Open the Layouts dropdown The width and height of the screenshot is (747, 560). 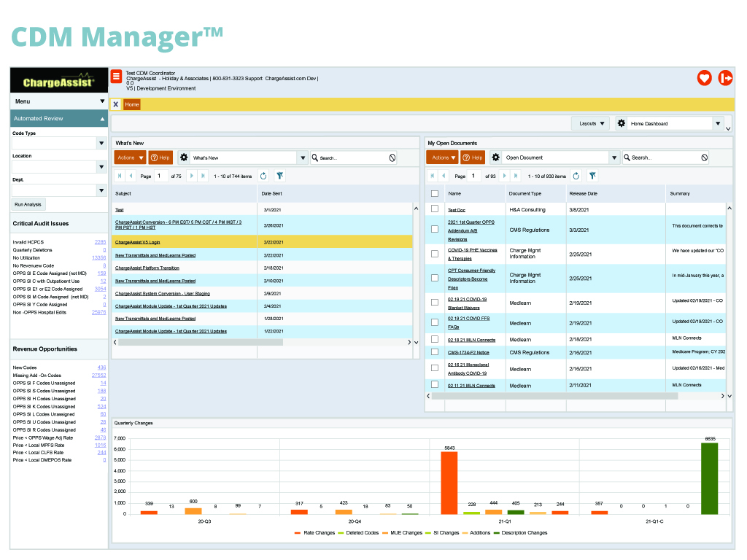pyautogui.click(x=591, y=123)
